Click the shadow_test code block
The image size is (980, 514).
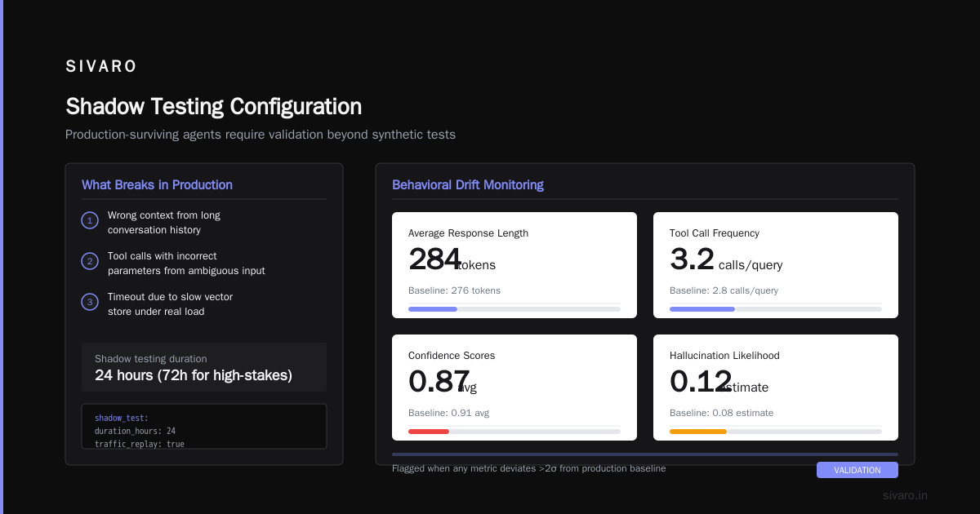(x=204, y=426)
